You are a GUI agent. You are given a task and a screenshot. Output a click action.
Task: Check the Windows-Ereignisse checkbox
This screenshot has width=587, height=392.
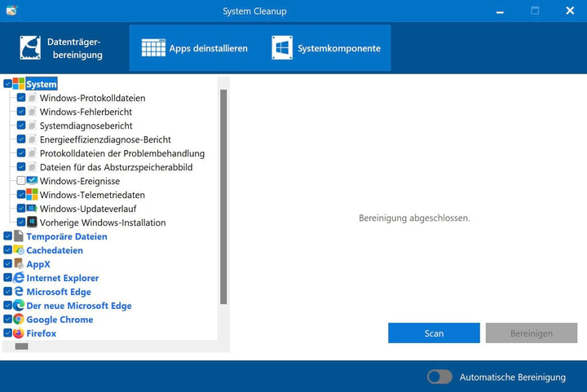tap(21, 181)
